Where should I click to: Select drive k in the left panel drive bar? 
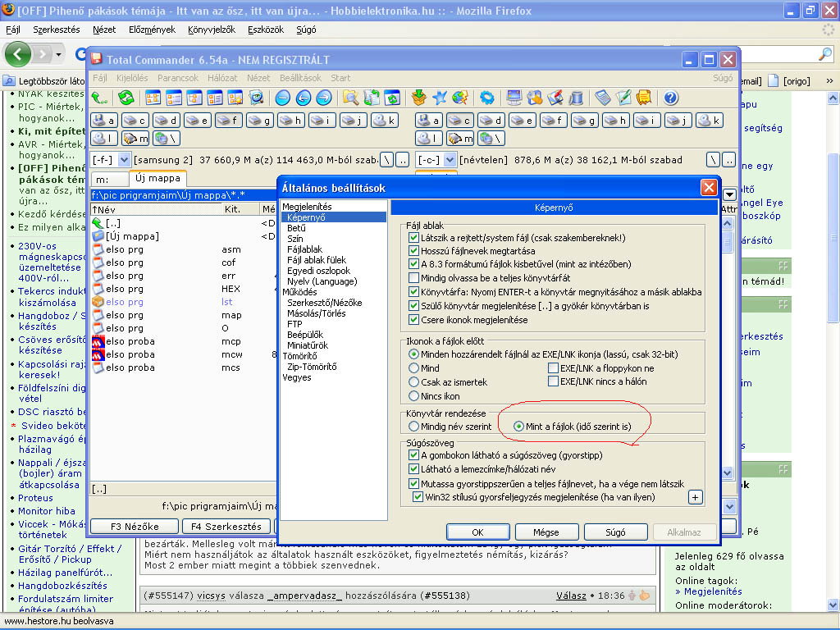click(x=384, y=121)
